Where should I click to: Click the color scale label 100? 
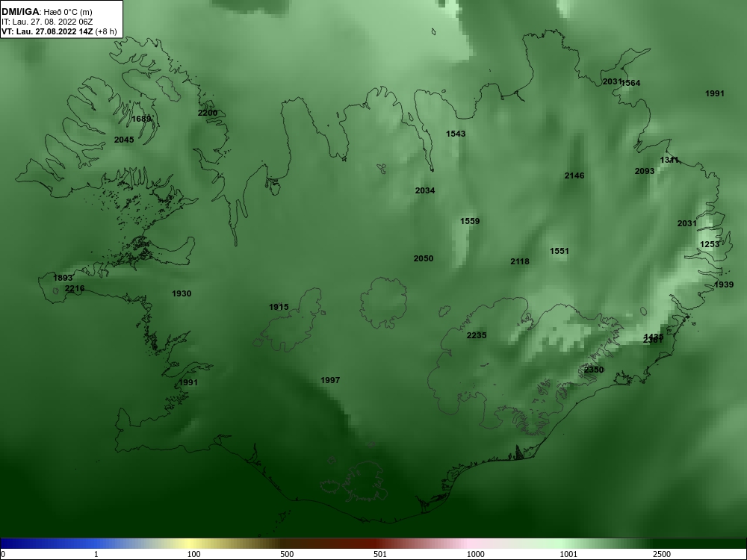click(x=193, y=554)
